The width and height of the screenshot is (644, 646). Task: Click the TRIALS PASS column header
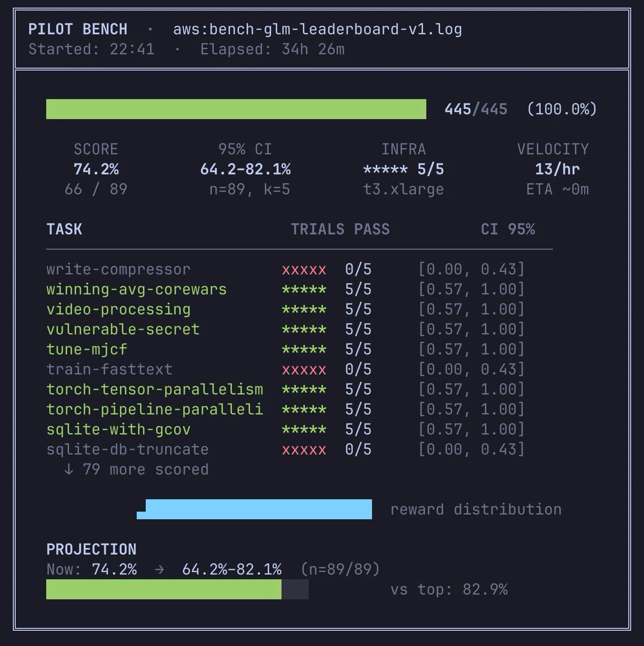[x=340, y=229]
